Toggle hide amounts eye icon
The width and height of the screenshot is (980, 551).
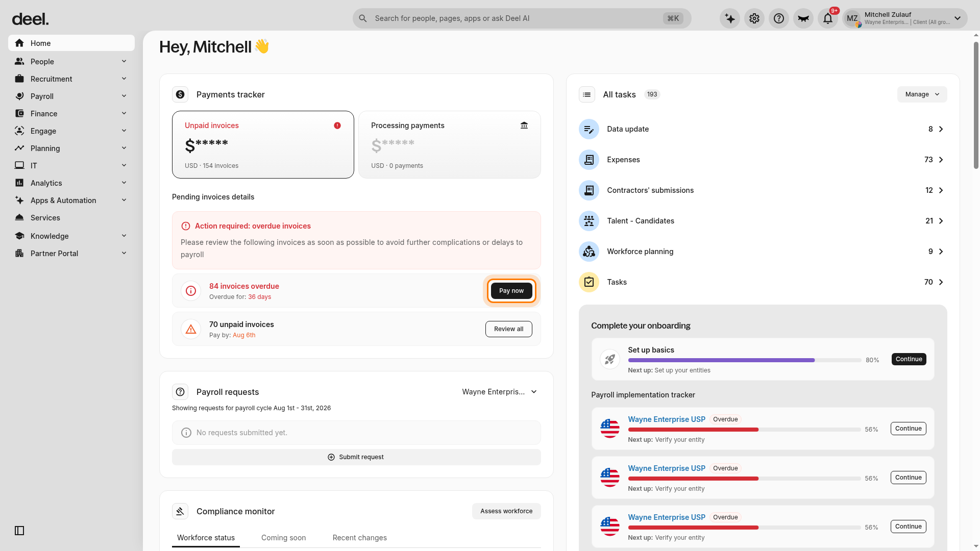(803, 18)
